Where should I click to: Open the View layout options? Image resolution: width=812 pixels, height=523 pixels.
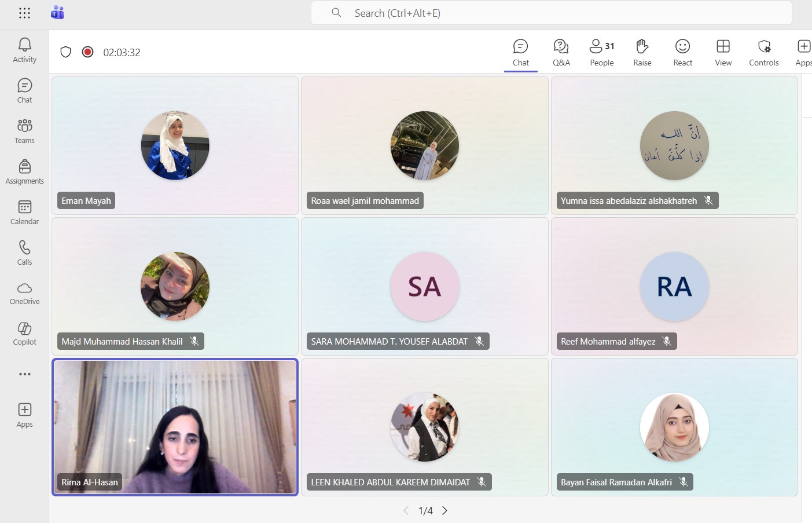click(x=723, y=52)
